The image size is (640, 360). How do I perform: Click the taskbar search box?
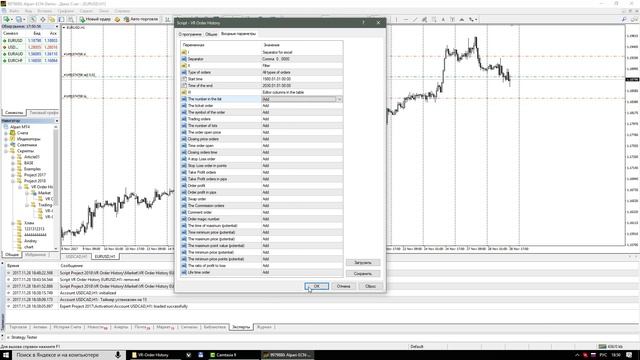[x=69, y=355]
